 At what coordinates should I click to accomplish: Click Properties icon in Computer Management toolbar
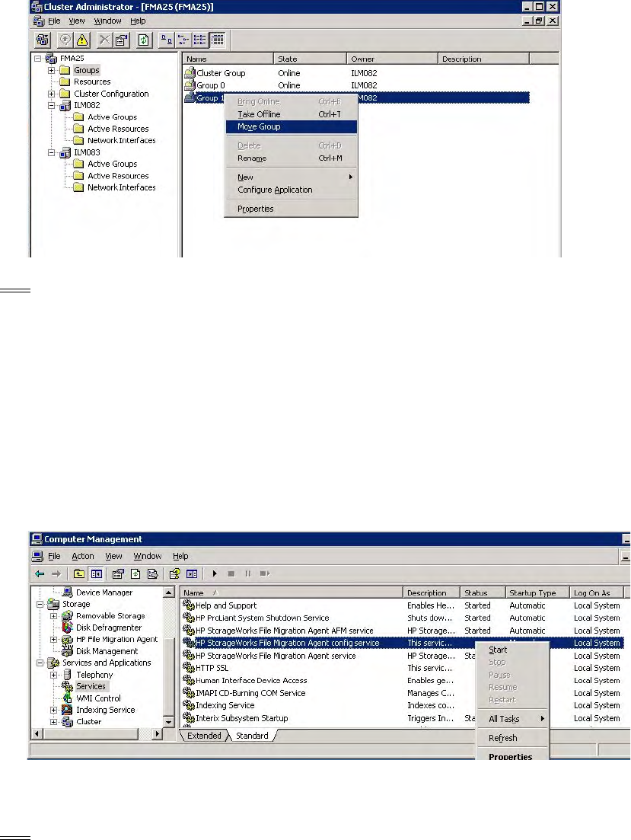(118, 573)
